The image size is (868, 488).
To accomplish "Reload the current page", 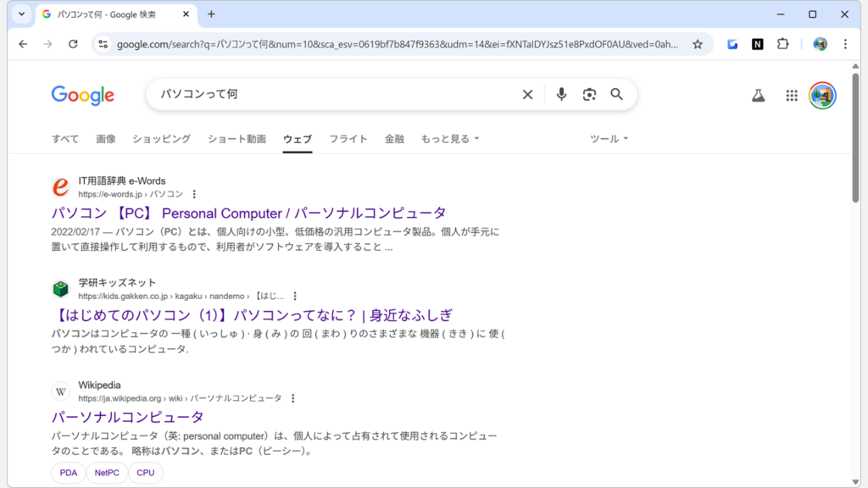I will pos(73,44).
